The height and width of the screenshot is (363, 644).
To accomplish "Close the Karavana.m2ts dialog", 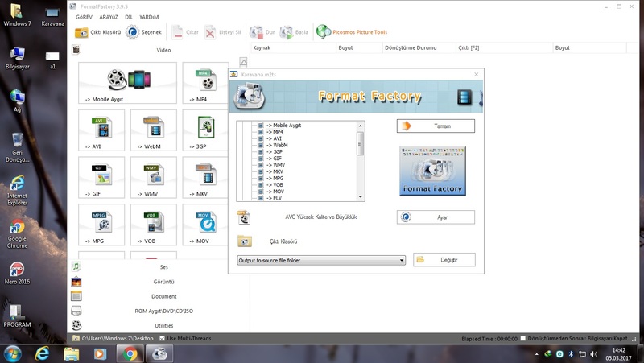I will point(476,74).
